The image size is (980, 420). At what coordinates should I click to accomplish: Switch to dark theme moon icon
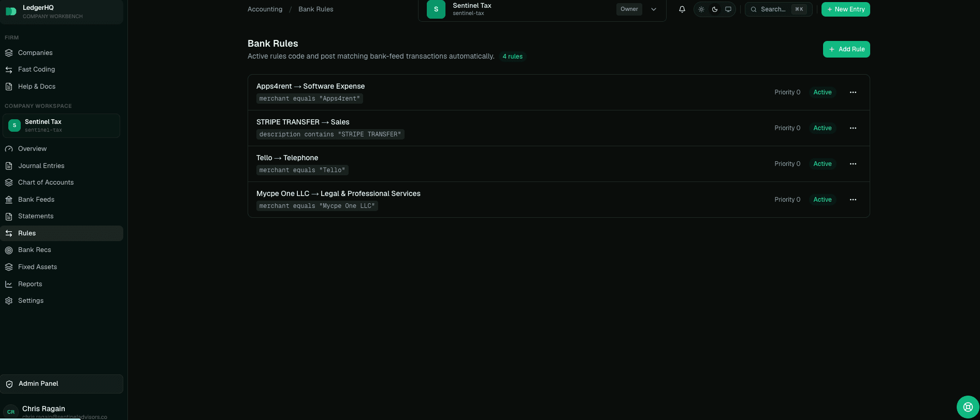coord(715,9)
